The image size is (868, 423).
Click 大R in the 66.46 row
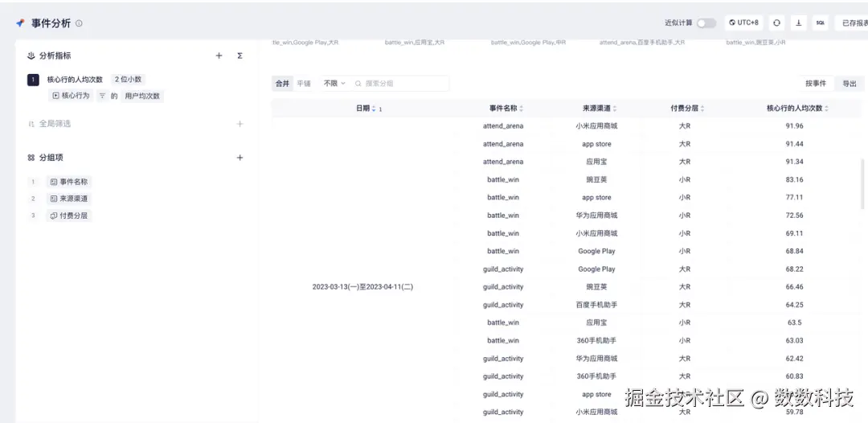(x=685, y=287)
